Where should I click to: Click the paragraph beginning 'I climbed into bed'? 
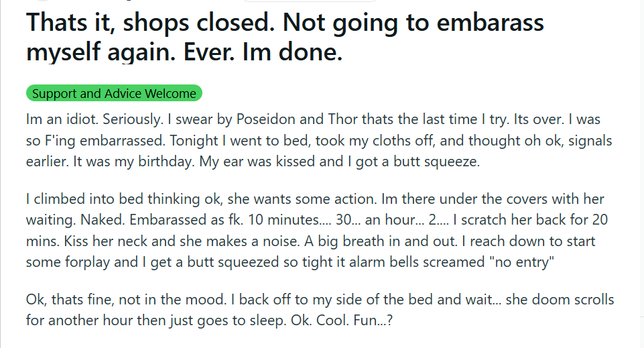pyautogui.click(x=317, y=230)
